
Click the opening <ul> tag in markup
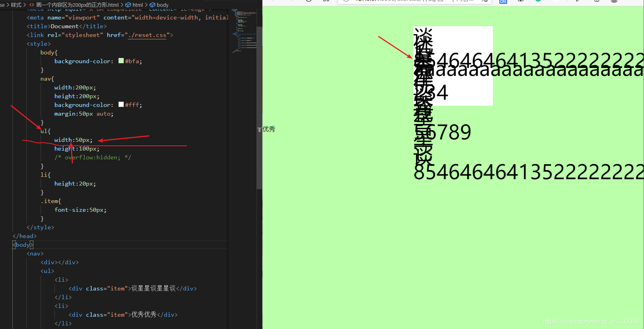[47, 271]
